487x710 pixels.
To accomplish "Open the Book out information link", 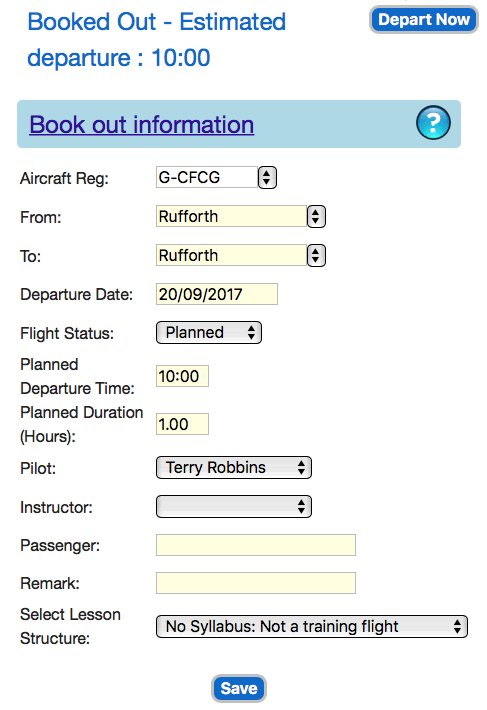I will 142,125.
